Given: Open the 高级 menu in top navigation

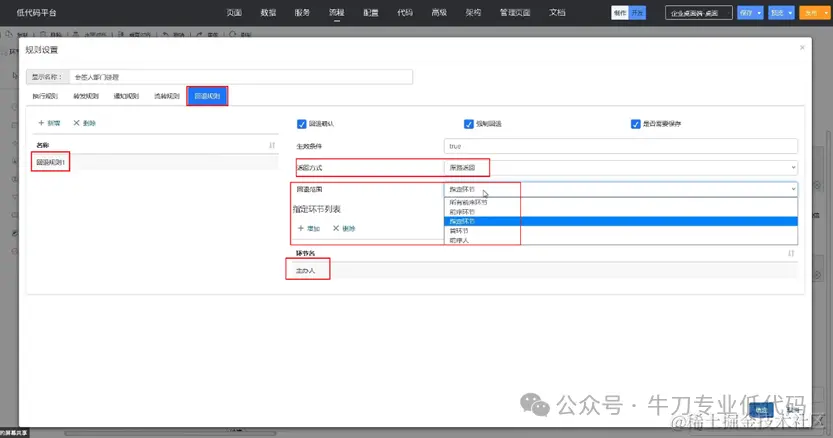Looking at the screenshot, I should 439,13.
